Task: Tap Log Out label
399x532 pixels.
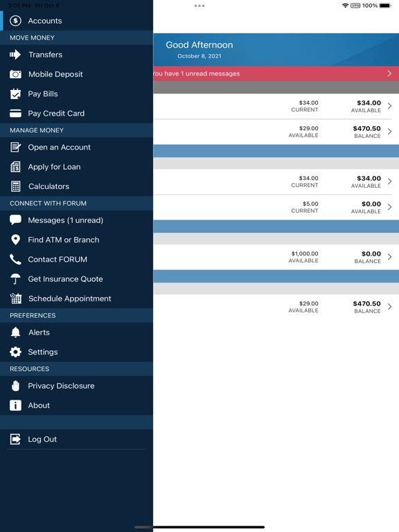Action: 42,439
